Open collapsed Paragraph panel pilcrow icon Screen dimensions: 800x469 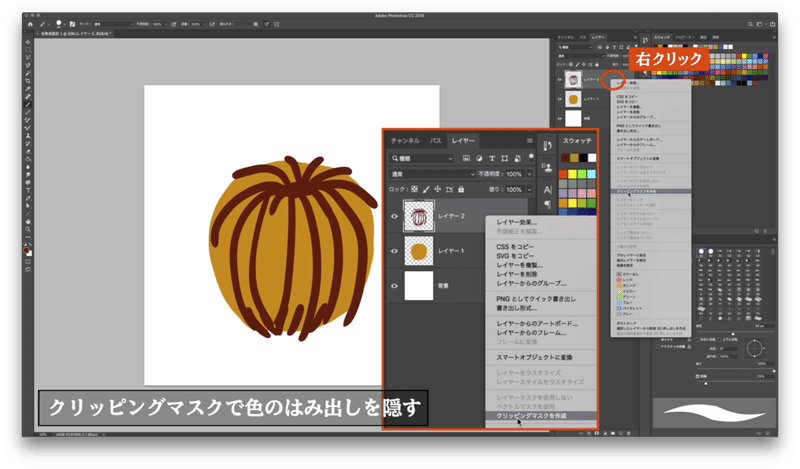point(547,205)
